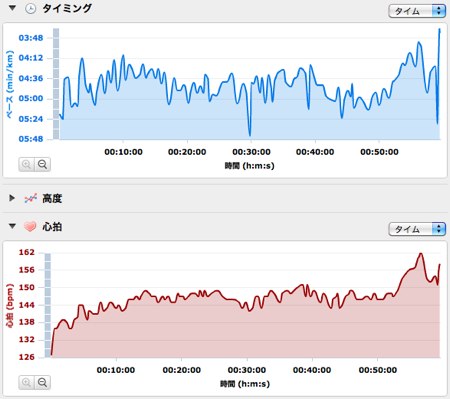Open the タイム dropdown in heart rate section
The width and height of the screenshot is (450, 399).
(x=417, y=229)
